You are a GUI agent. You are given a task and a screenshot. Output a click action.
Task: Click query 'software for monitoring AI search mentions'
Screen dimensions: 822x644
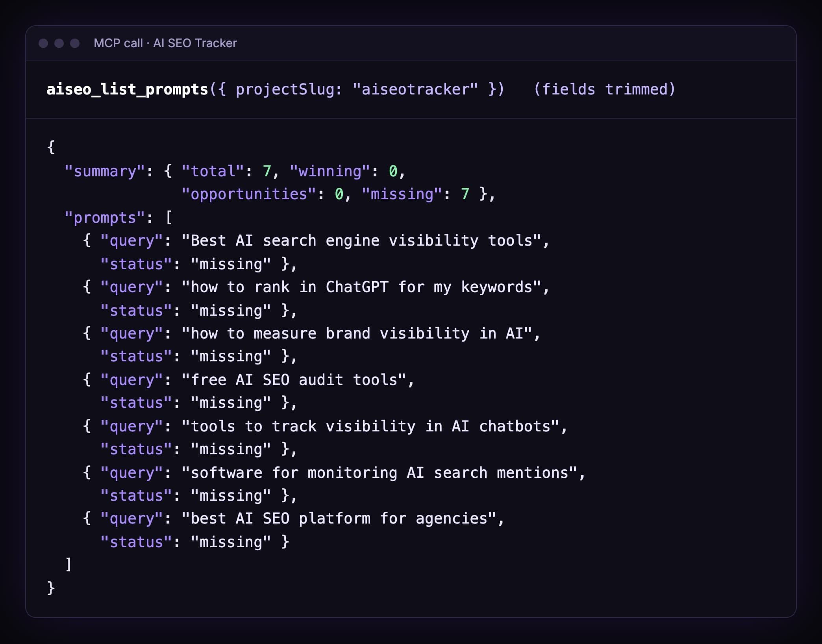point(379,473)
